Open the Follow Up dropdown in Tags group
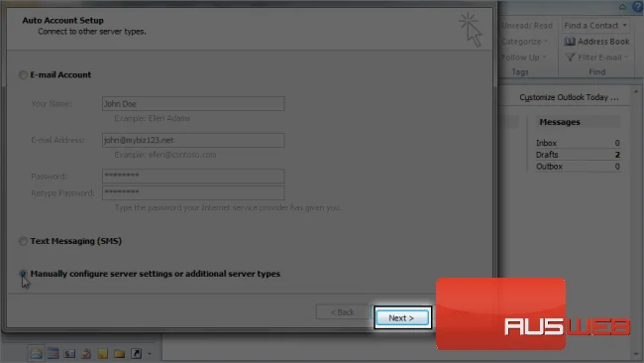 tap(524, 58)
